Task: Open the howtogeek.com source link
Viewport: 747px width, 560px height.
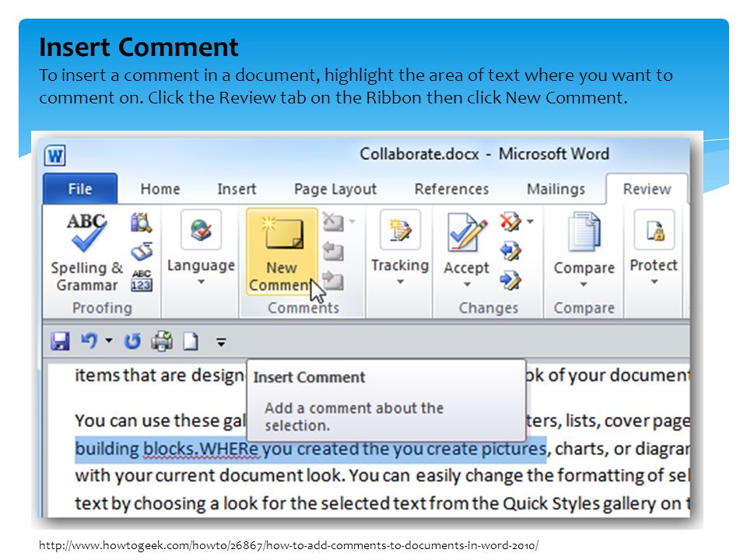Action: 289,545
